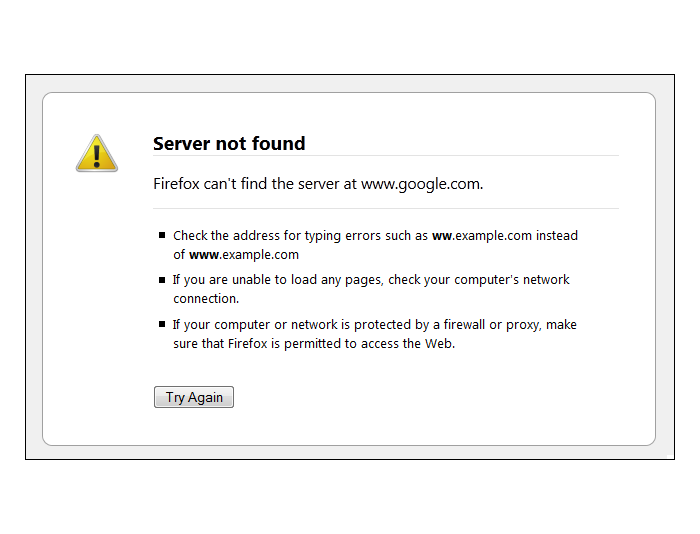Click the word 'pages,' in second bullet

(364, 280)
